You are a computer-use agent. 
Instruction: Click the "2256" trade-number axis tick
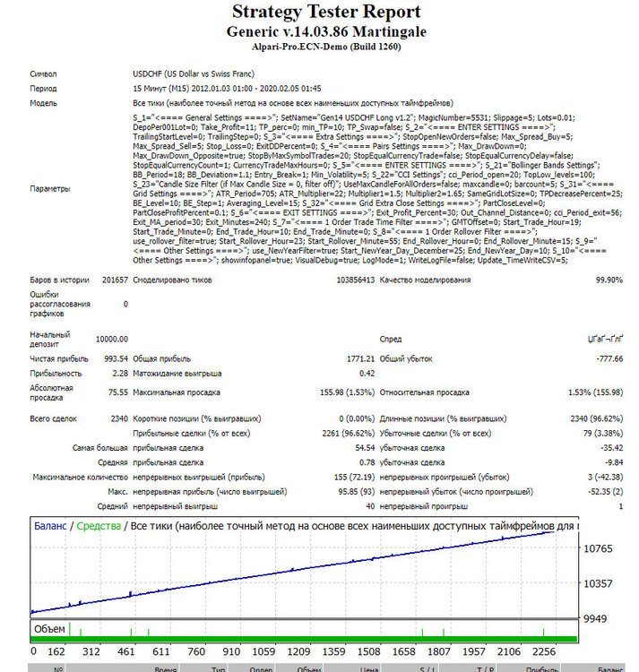[x=544, y=652]
